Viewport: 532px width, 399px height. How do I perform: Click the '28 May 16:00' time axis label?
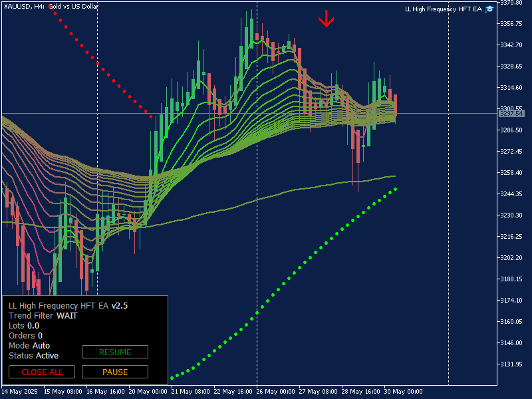tap(360, 392)
